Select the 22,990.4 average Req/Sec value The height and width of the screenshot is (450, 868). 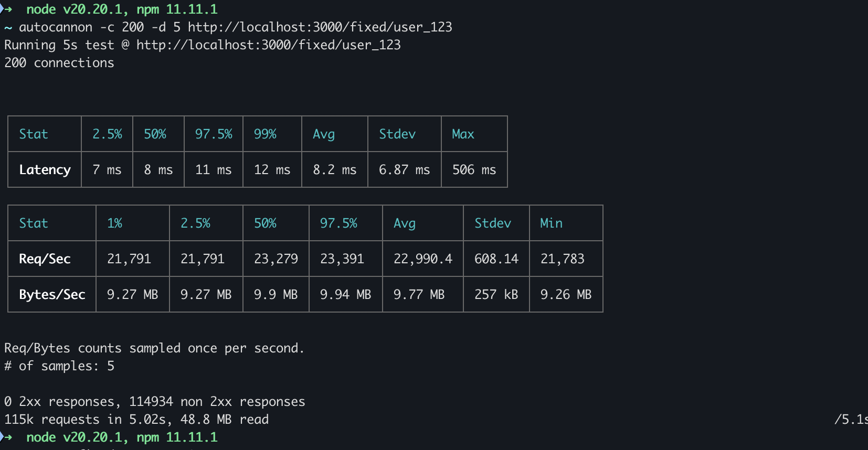[x=422, y=259]
